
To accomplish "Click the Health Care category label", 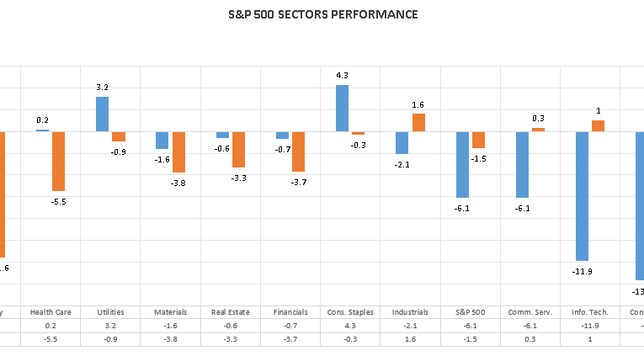I will pos(51,311).
